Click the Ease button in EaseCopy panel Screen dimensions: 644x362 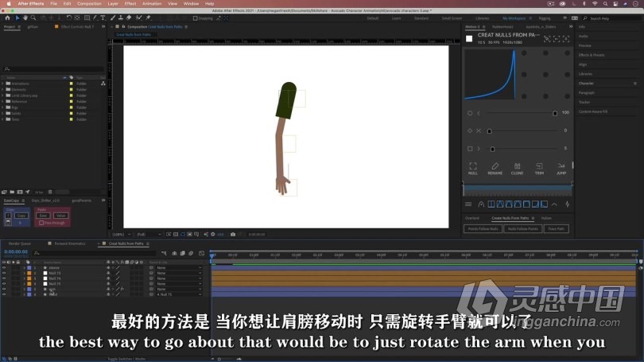click(x=43, y=216)
